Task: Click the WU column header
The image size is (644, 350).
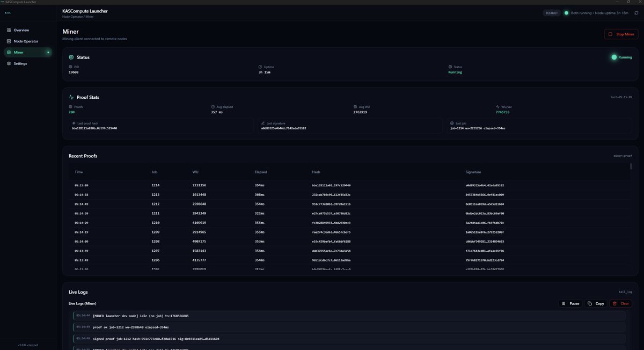Action: pyautogui.click(x=195, y=172)
